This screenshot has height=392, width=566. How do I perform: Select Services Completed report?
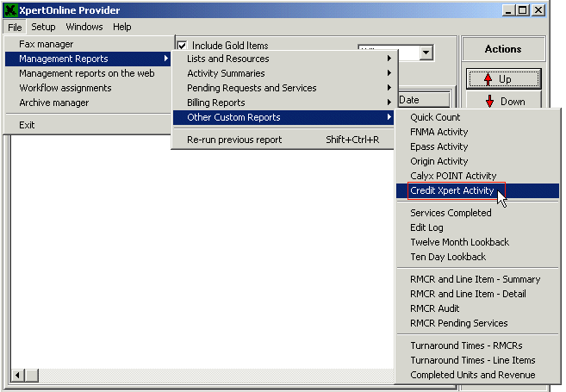(x=477, y=213)
